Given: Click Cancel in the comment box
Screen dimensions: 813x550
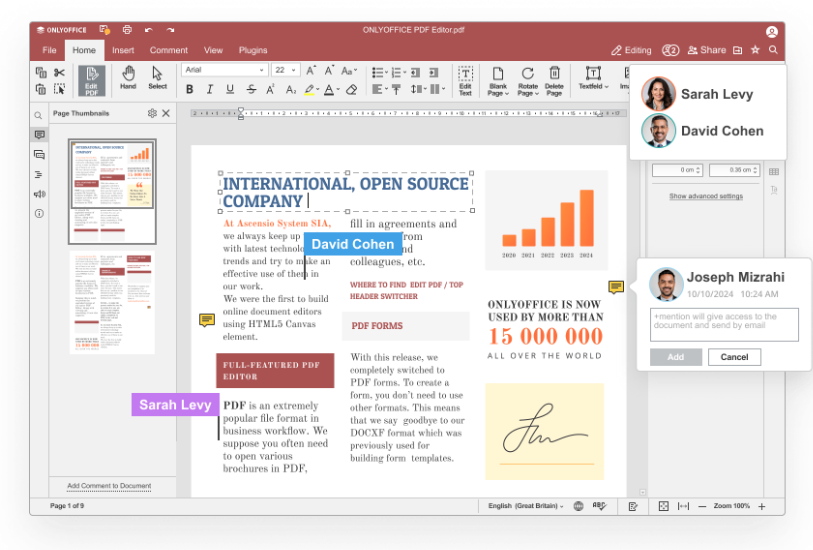Looking at the screenshot, I should tap(734, 357).
